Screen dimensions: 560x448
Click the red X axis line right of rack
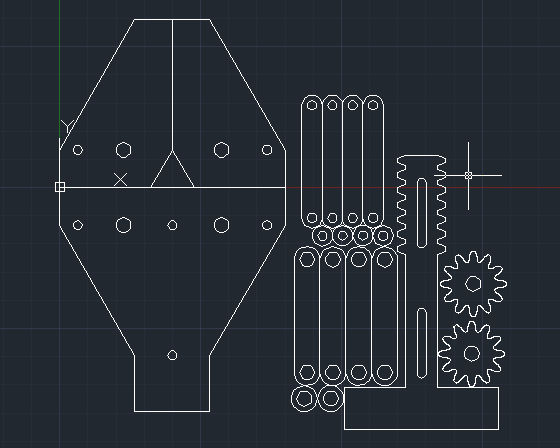[x=503, y=187]
